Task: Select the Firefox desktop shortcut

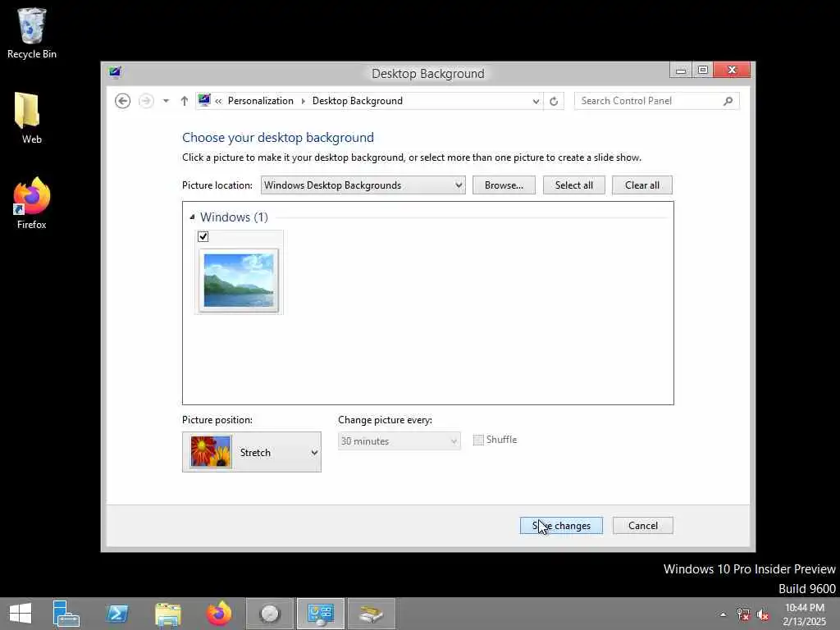Action: (32, 203)
